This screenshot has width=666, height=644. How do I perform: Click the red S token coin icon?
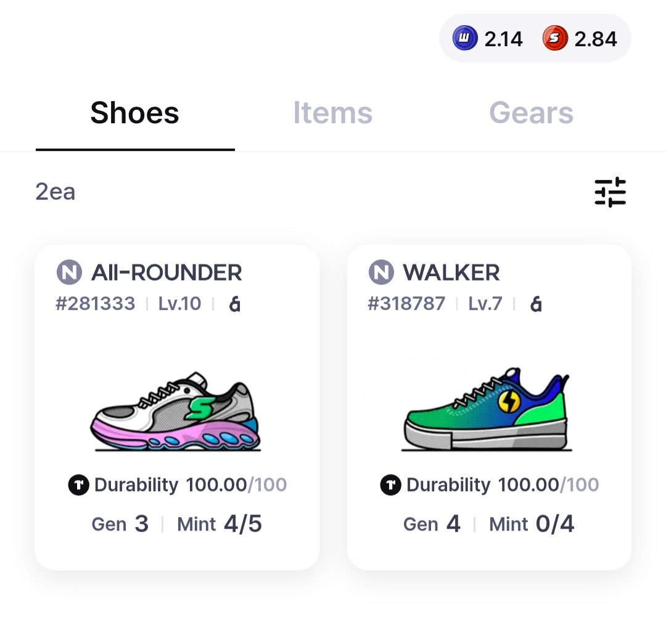pos(555,39)
